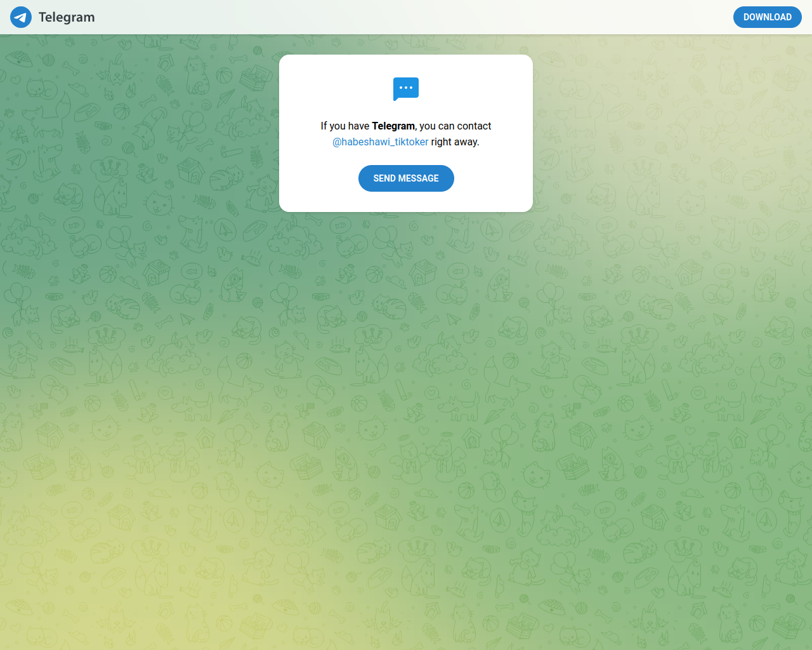Click the "If you have Telegram, you can contact" text

coord(406,126)
